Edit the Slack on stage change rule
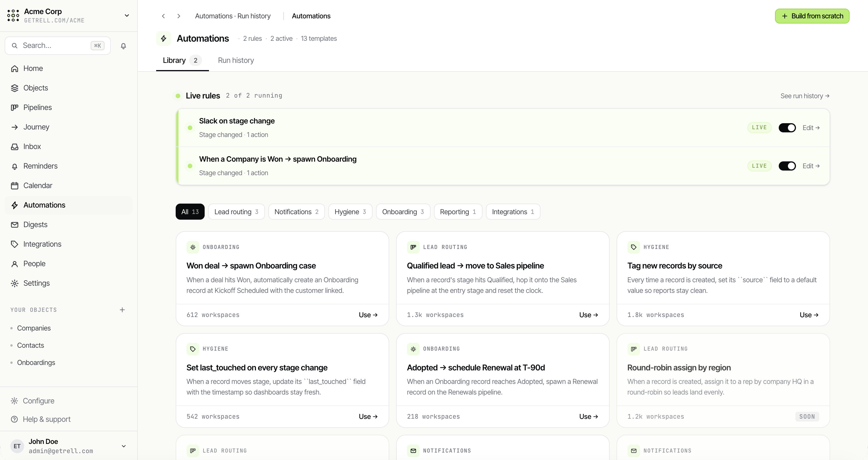 pyautogui.click(x=811, y=128)
